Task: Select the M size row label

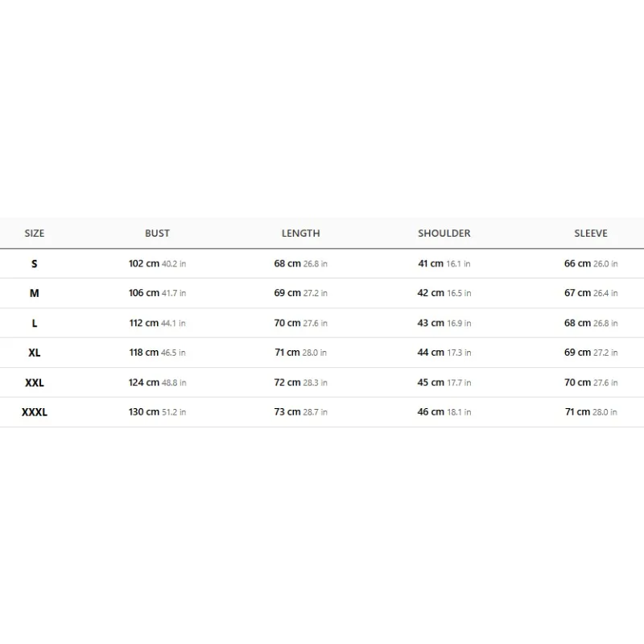Action: click(x=34, y=293)
